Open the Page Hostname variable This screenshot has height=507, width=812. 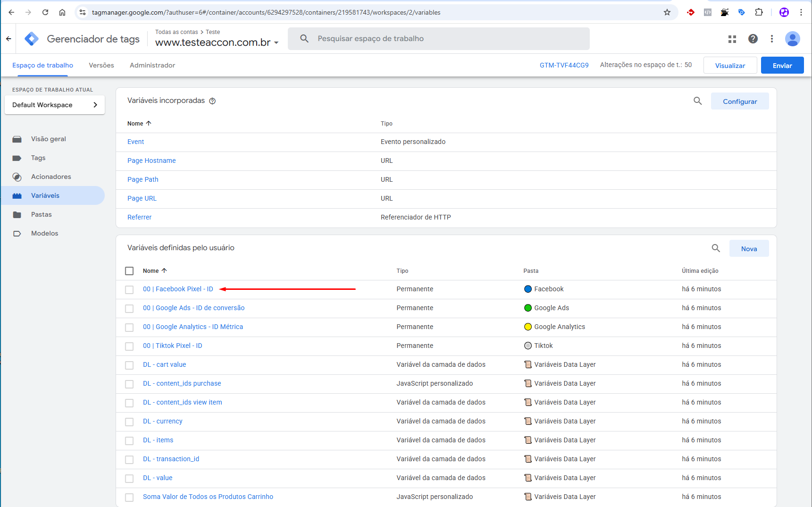coord(151,161)
